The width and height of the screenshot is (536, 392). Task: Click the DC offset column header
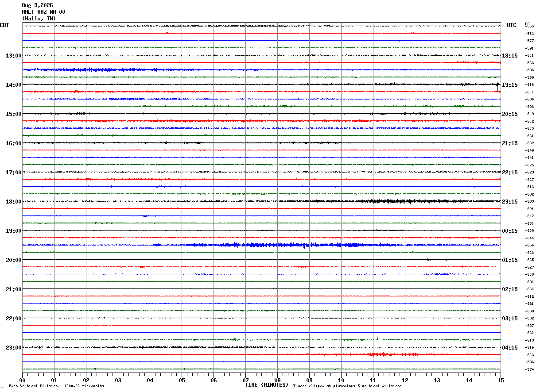(x=527, y=24)
